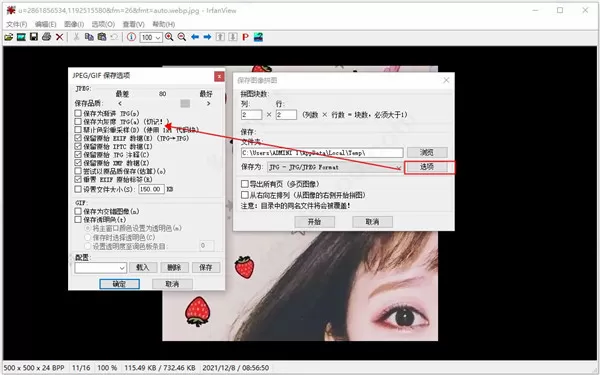Select 将主窗口颜色设置为透明色 radio button
600x375 pixels.
coord(88,228)
